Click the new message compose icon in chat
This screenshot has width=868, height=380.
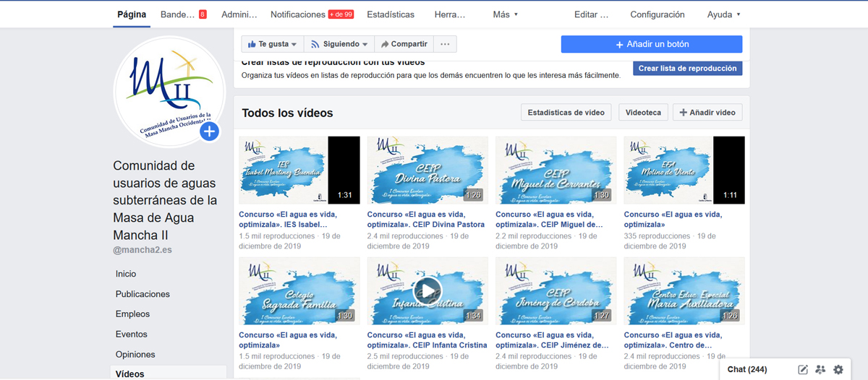(x=803, y=369)
